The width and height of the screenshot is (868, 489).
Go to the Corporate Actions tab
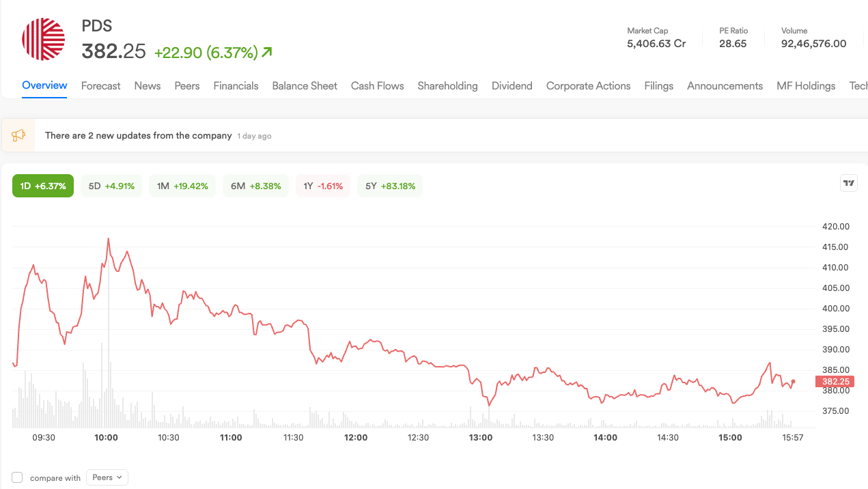coord(588,86)
